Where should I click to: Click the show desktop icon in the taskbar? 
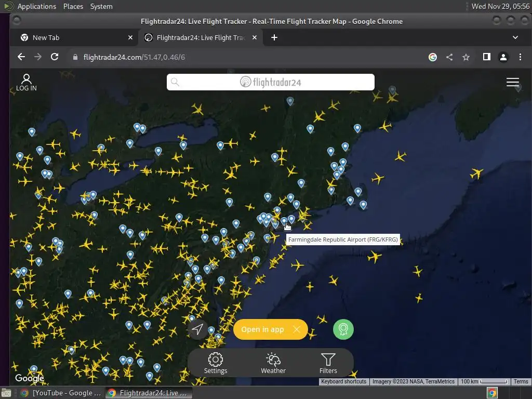point(6,393)
